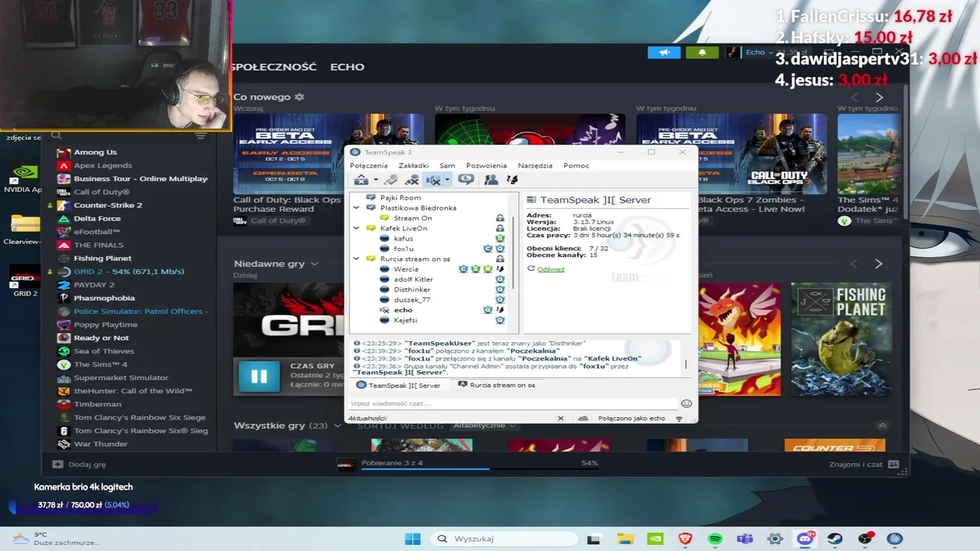Open the Pomoc menu in TeamSpeak
The height and width of the screenshot is (551, 980).
(577, 165)
